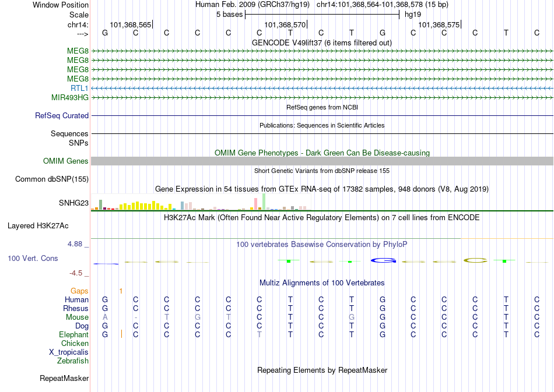554x392 pixels.
Task: Open Repeating Elements by RepeatMasker title
Action: 322,370
